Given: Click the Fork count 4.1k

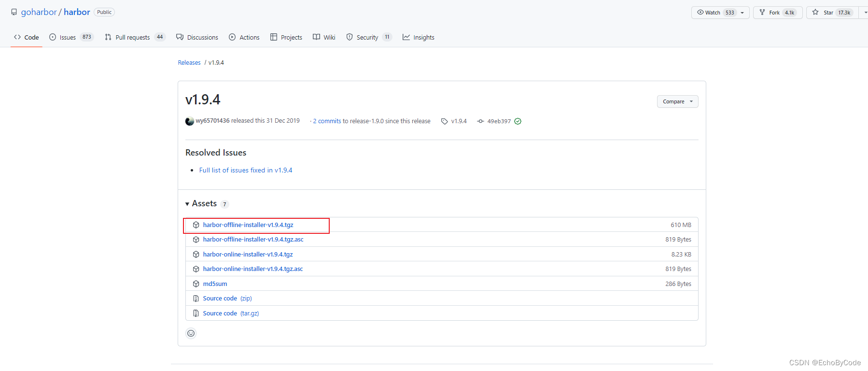Looking at the screenshot, I should coord(790,13).
